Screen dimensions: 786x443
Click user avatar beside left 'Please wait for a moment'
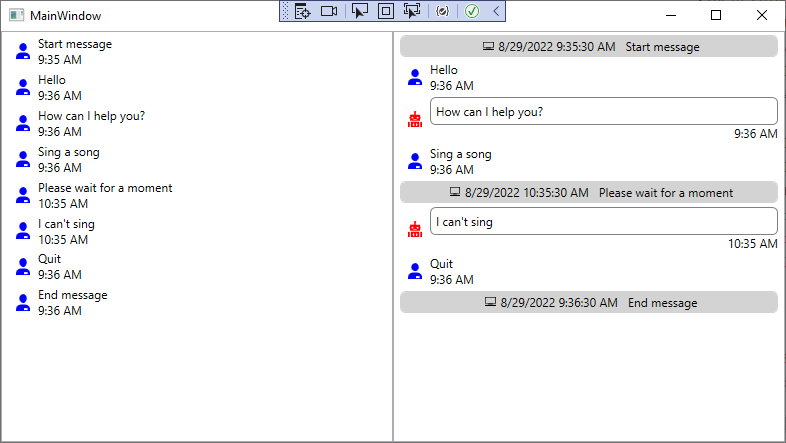point(23,195)
